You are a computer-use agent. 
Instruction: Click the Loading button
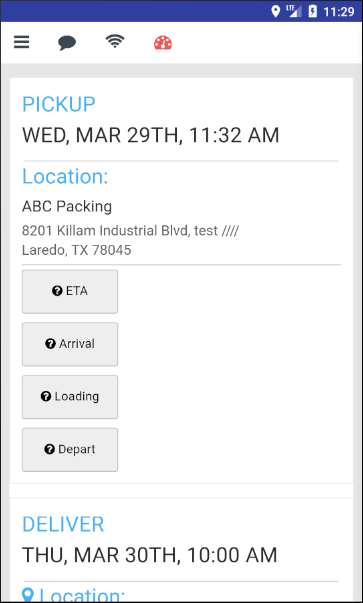click(x=70, y=397)
